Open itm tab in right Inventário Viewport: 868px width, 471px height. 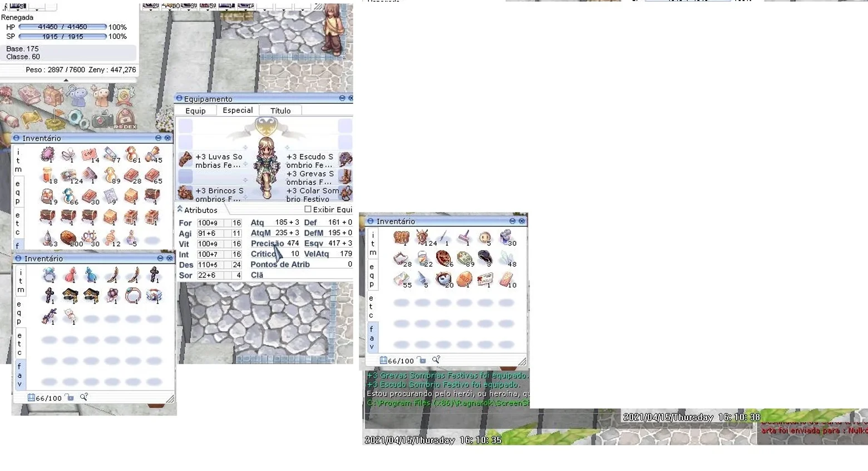coord(373,244)
